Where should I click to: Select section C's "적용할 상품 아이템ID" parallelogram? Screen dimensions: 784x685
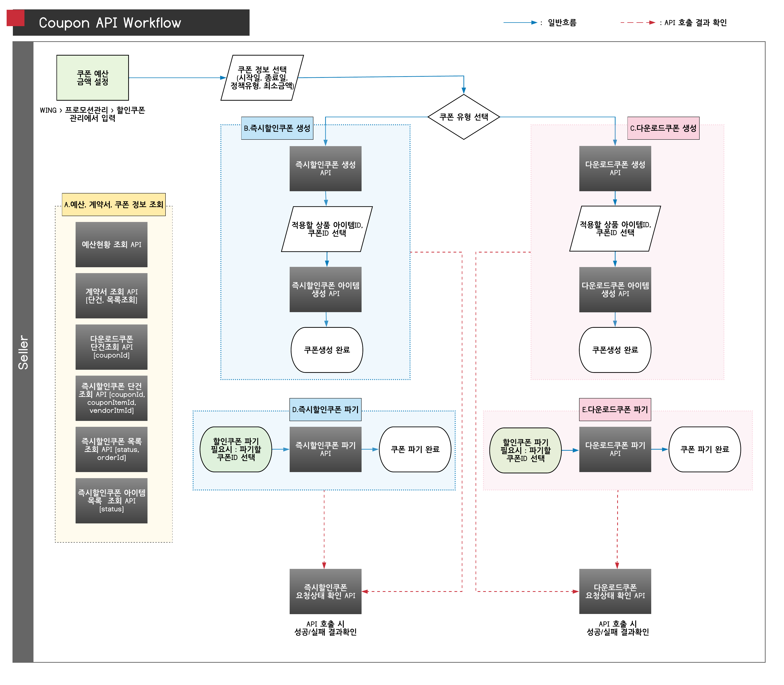(x=615, y=229)
